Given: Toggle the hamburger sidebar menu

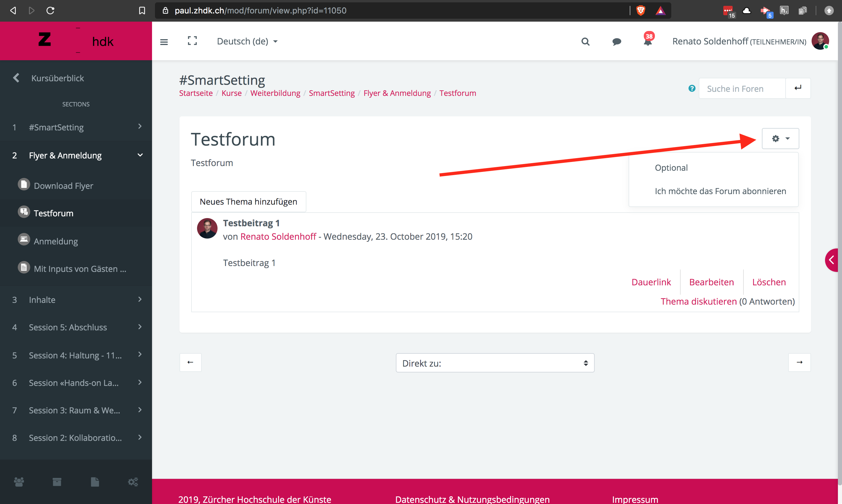Looking at the screenshot, I should click(164, 42).
